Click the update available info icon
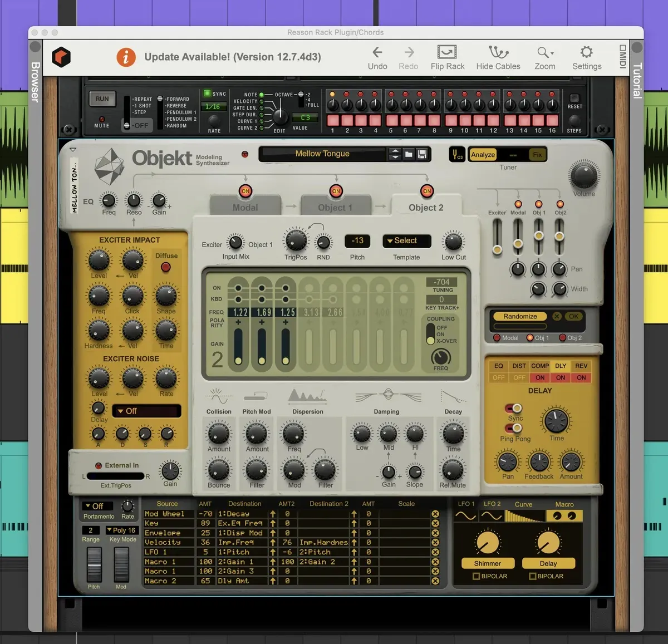Screen dimensions: 668x644 tap(126, 57)
